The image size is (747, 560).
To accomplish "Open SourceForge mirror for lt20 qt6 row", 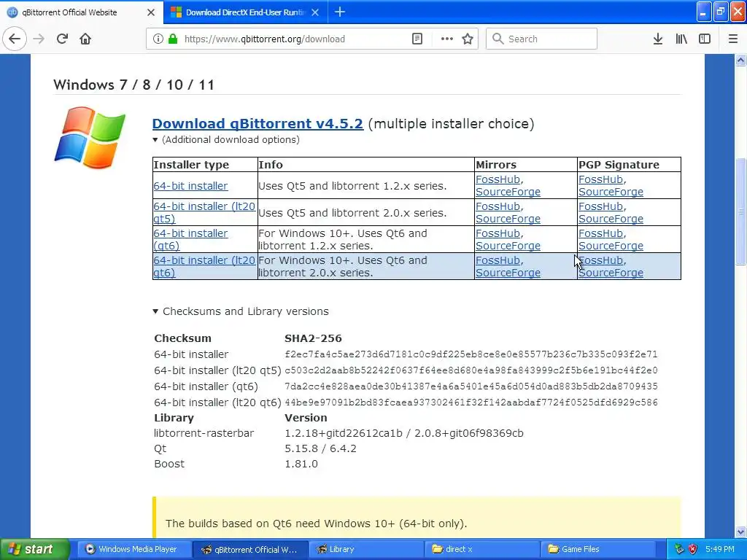I will pyautogui.click(x=508, y=273).
